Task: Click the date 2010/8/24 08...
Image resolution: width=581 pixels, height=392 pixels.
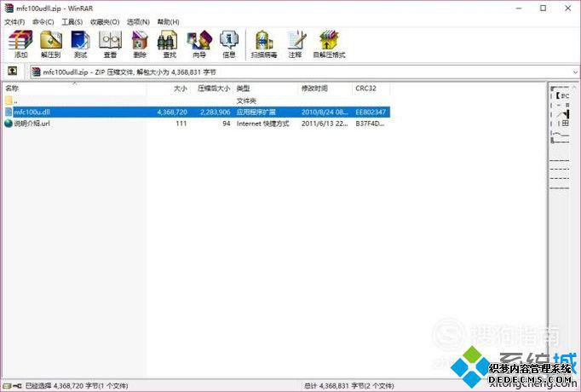Action: coord(325,112)
